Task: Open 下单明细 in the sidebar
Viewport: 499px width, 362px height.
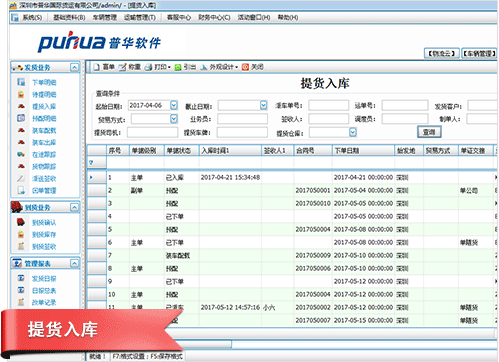Action: (44, 82)
